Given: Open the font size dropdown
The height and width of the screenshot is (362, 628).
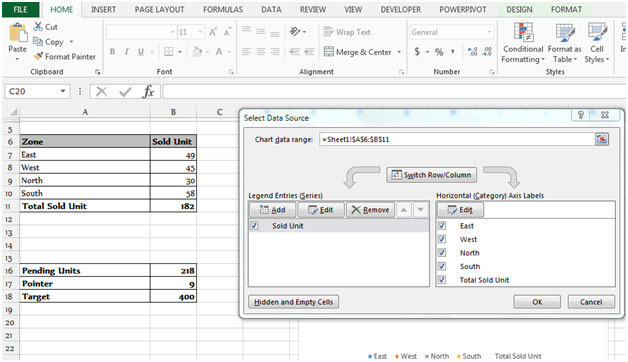Looking at the screenshot, I should click(x=200, y=32).
